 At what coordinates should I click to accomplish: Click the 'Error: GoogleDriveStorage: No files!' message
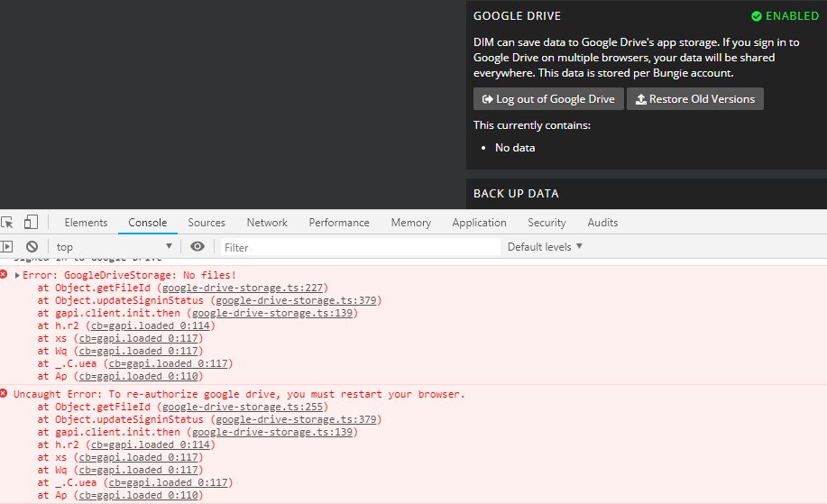point(129,275)
